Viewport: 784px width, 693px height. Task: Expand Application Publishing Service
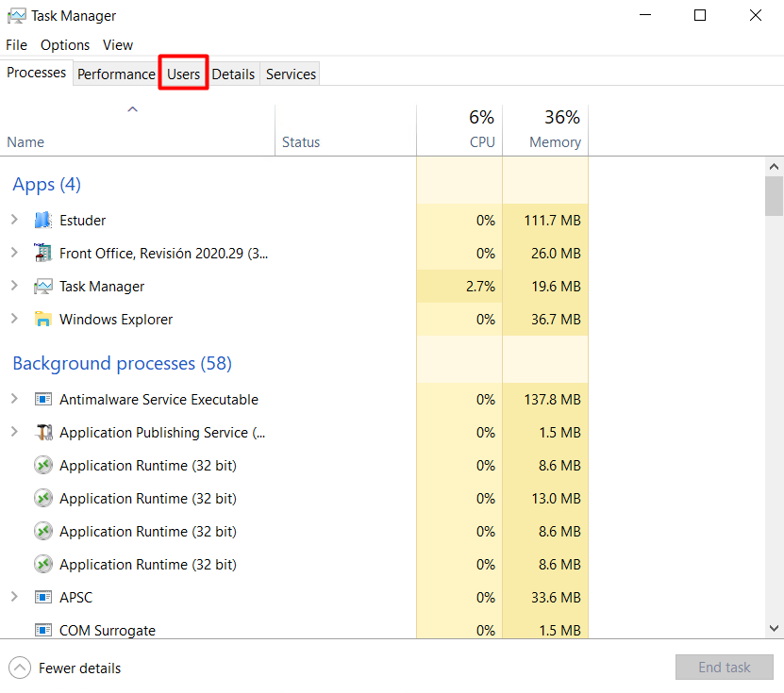[14, 431]
